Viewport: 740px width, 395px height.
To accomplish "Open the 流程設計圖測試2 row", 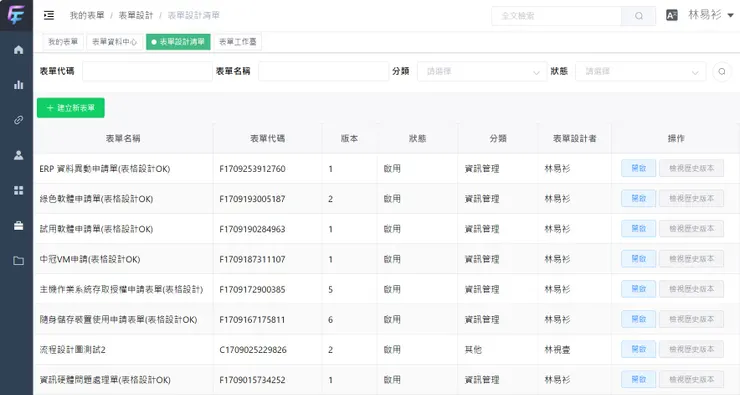I will click(638, 350).
